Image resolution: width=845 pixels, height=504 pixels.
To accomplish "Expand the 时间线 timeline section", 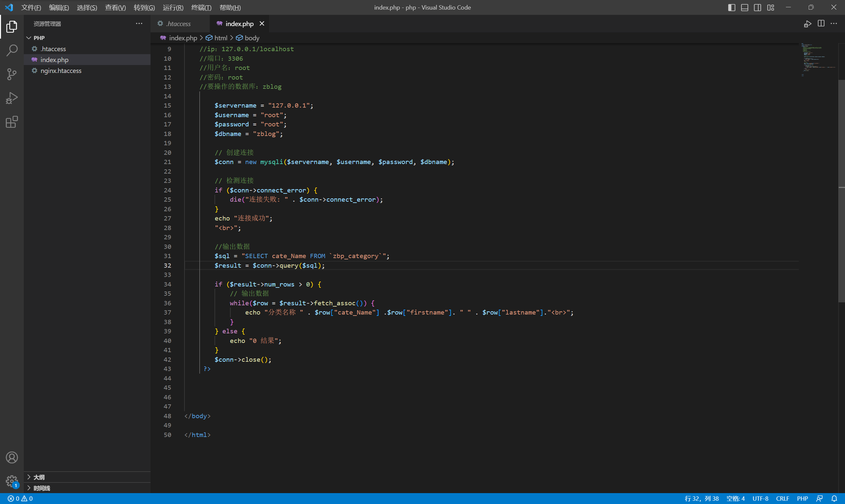I will [42, 488].
